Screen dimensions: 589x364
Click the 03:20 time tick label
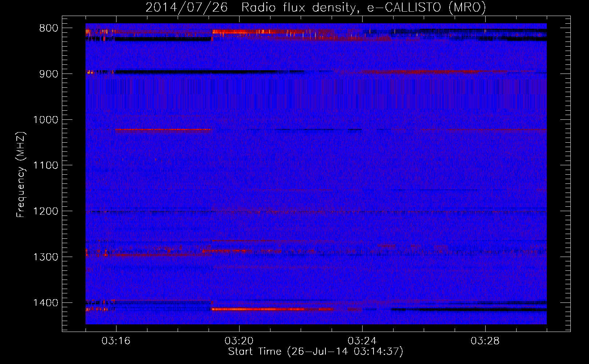239,341
